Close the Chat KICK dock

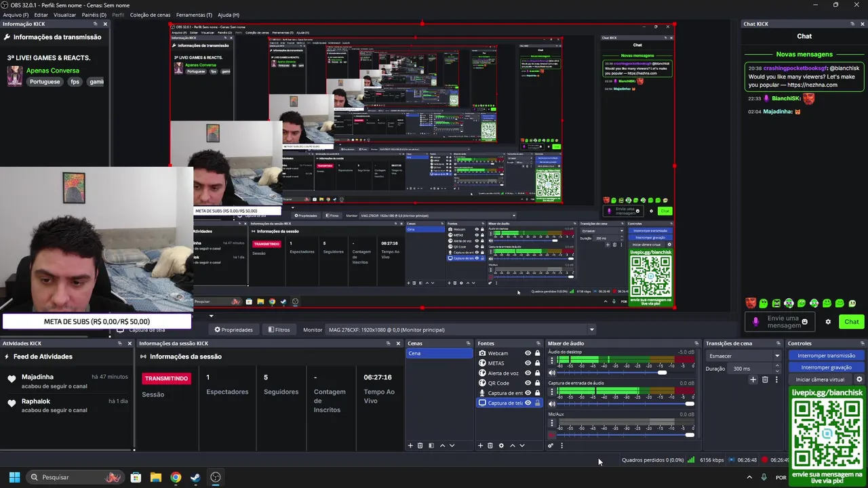pos(863,24)
